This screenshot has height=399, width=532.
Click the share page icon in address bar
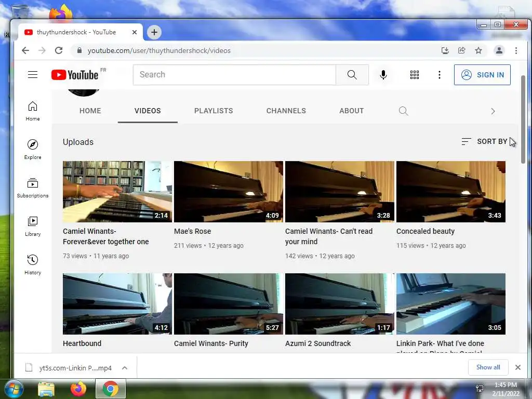(462, 50)
